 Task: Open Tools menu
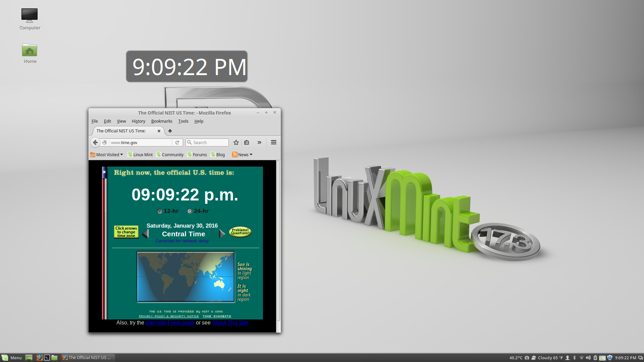point(183,121)
